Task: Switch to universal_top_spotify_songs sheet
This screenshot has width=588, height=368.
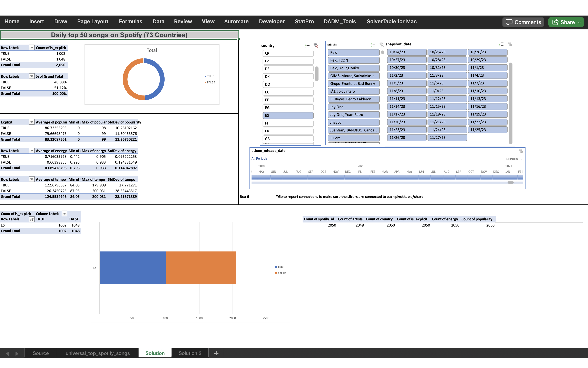Action: (97, 353)
